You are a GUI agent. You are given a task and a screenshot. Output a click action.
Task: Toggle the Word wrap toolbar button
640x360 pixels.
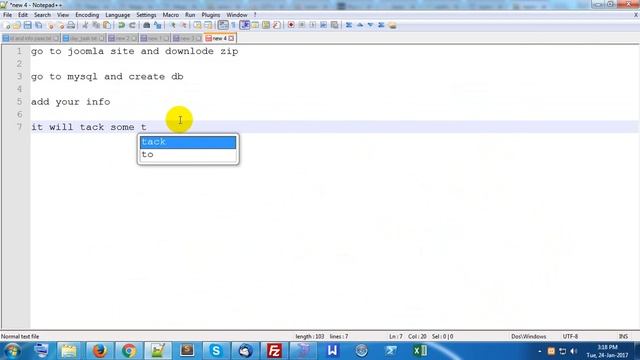[x=223, y=25]
